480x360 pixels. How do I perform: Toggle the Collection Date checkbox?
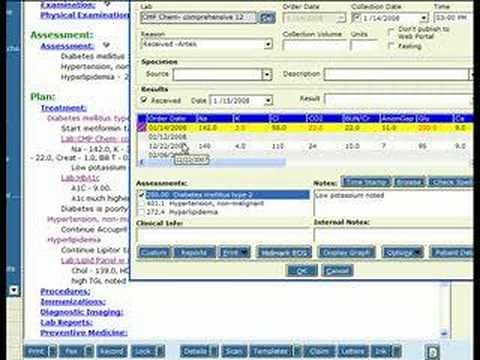coord(356,17)
